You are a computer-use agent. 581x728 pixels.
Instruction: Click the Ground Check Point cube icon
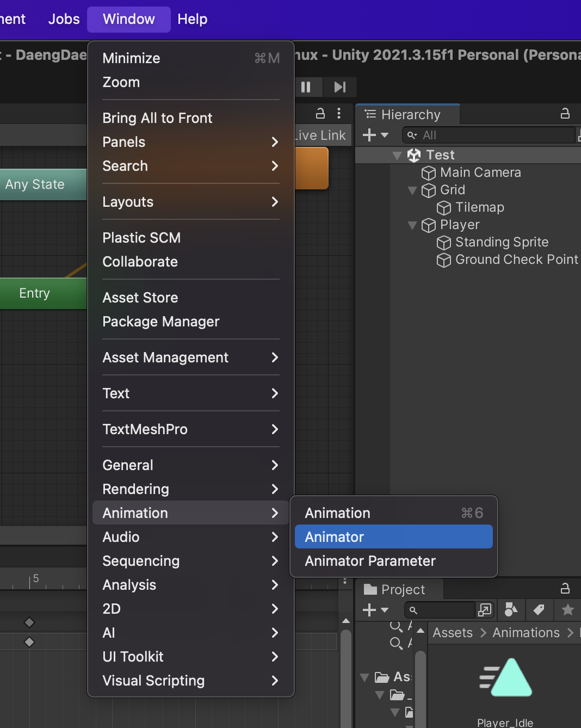444,260
